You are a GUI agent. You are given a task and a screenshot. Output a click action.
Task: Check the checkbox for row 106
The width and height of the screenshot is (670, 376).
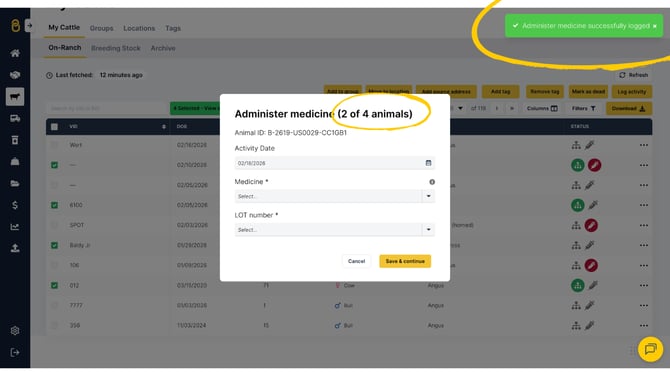54,265
